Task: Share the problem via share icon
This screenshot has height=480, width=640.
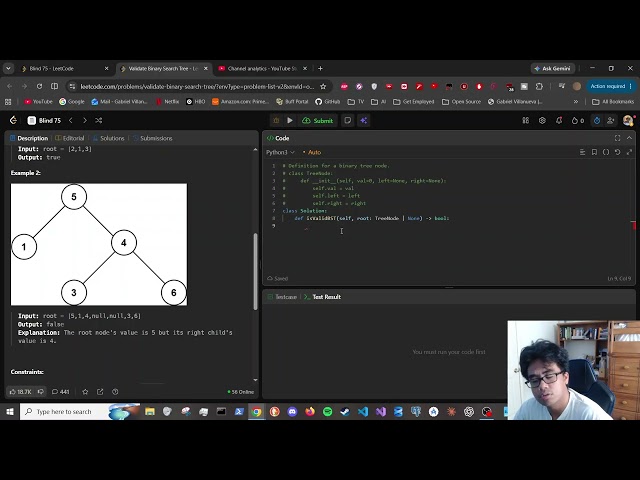Action: coord(100,392)
